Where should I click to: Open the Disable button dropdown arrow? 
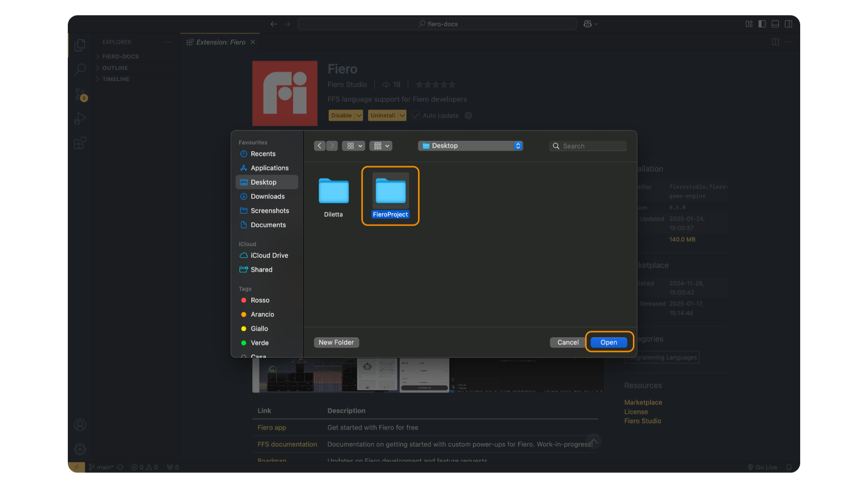[x=359, y=116]
